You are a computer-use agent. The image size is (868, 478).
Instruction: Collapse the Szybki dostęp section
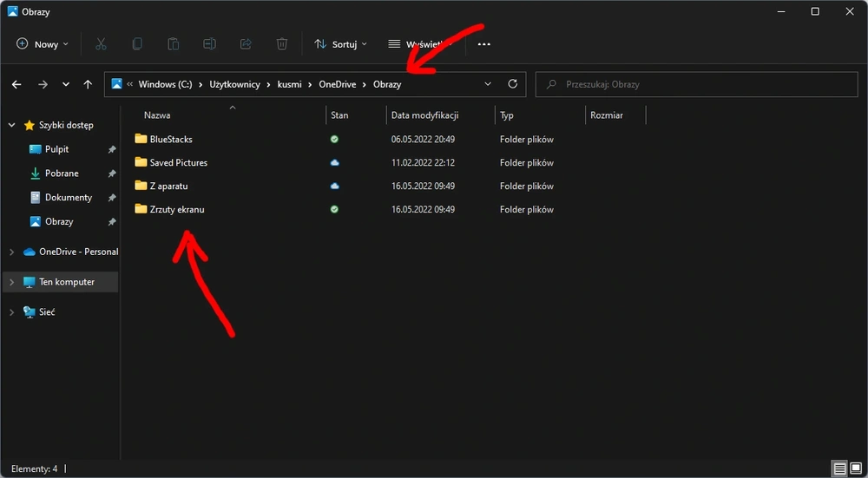click(x=11, y=126)
